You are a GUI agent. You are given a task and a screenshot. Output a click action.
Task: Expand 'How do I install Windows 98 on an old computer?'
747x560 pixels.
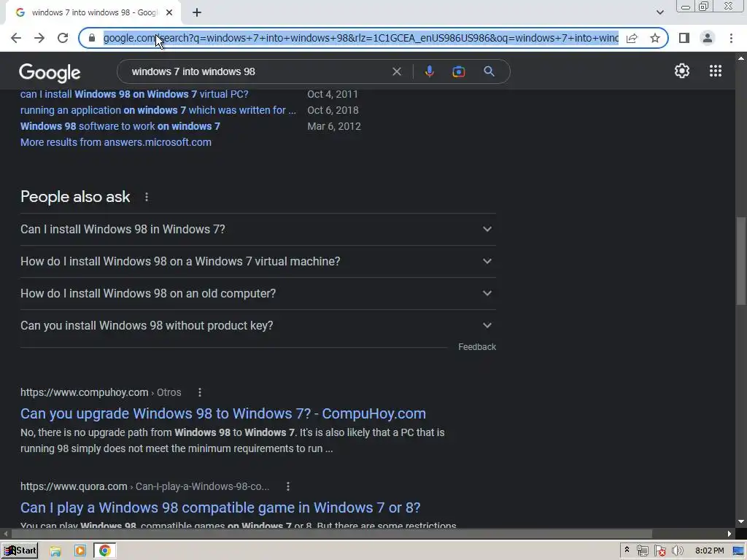pos(258,293)
